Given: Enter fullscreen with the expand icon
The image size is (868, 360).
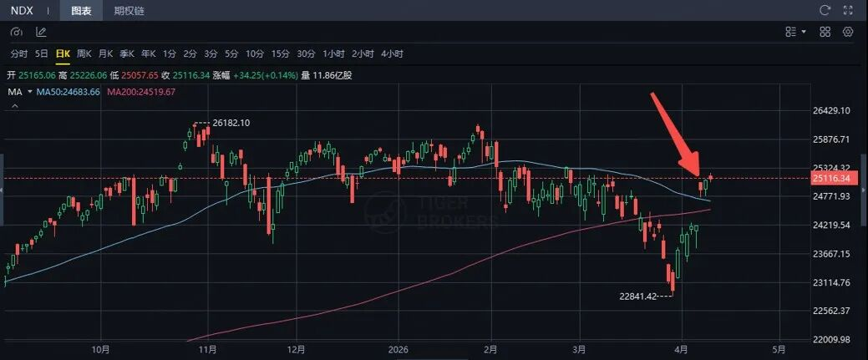Looking at the screenshot, I should point(849,11).
